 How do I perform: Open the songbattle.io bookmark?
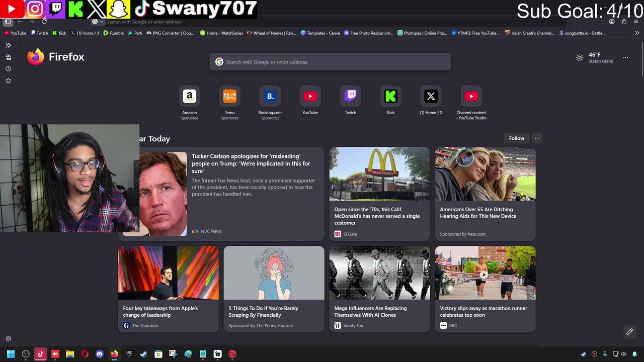coord(583,33)
